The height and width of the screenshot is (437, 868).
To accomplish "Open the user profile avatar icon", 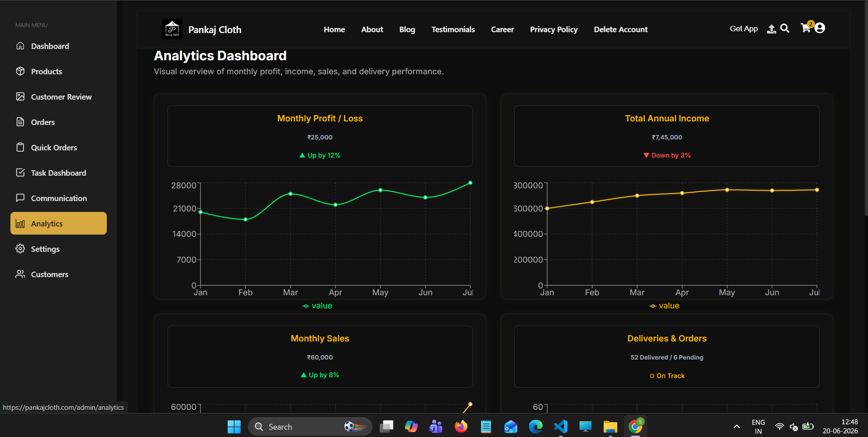I will pyautogui.click(x=820, y=28).
